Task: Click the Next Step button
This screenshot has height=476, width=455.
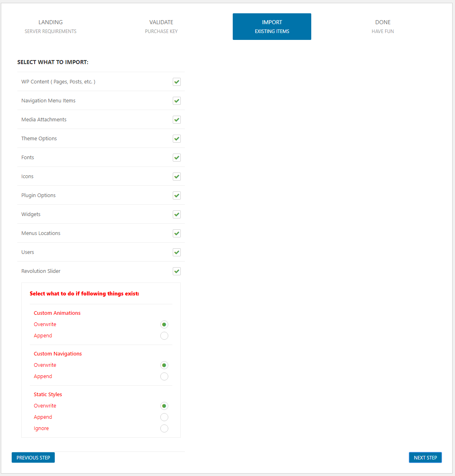Action: tap(425, 457)
